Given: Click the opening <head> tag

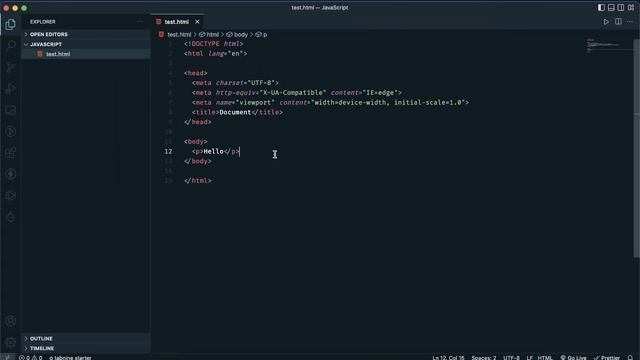Looking at the screenshot, I should tap(196, 73).
